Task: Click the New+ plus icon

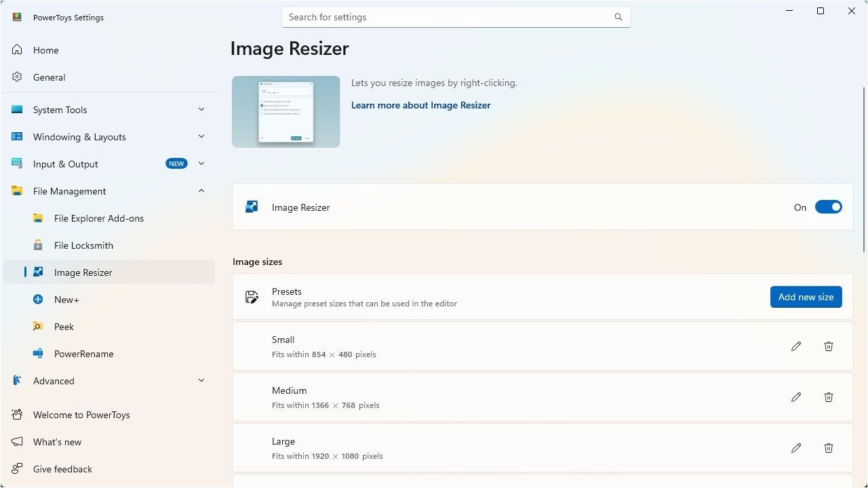Action: [x=38, y=300]
